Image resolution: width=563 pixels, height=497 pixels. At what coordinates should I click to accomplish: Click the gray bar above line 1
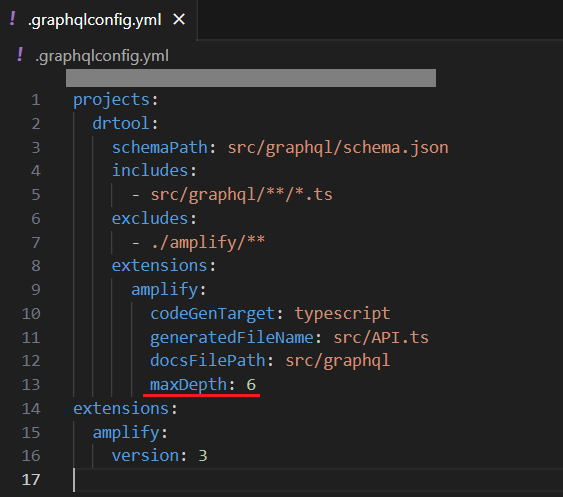251,78
